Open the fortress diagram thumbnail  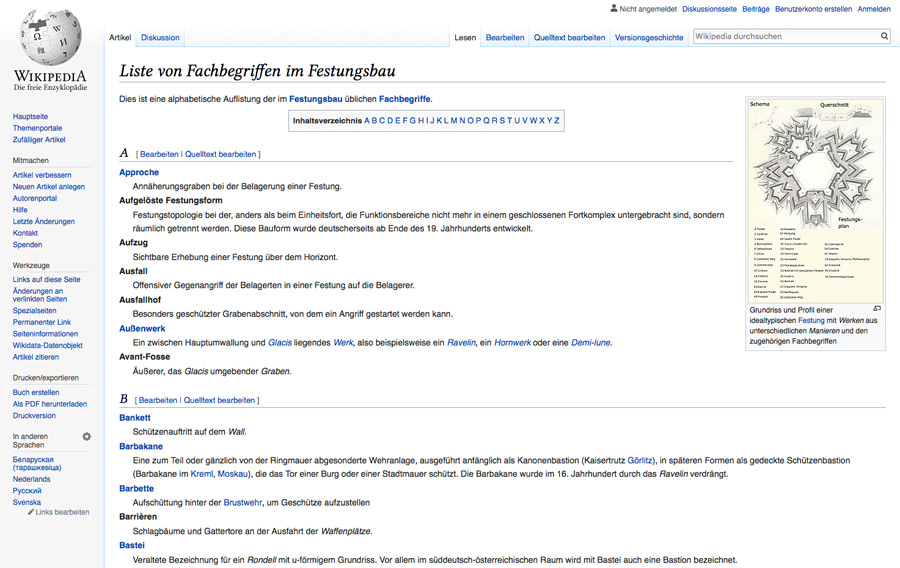(815, 200)
